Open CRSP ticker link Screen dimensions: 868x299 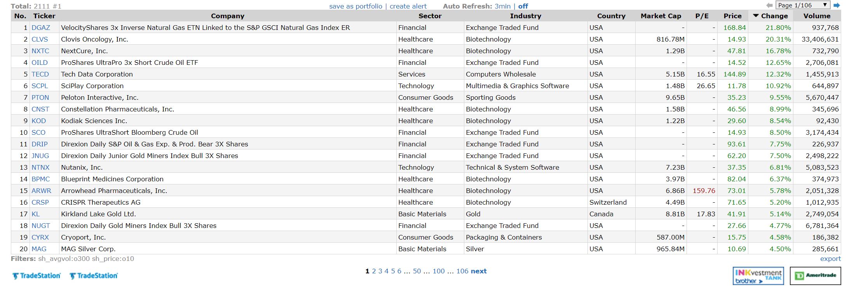coord(40,202)
